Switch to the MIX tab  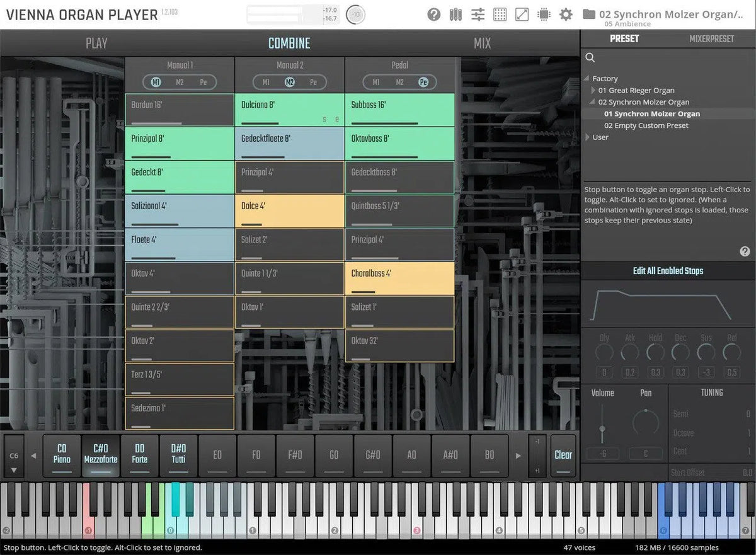coord(482,43)
